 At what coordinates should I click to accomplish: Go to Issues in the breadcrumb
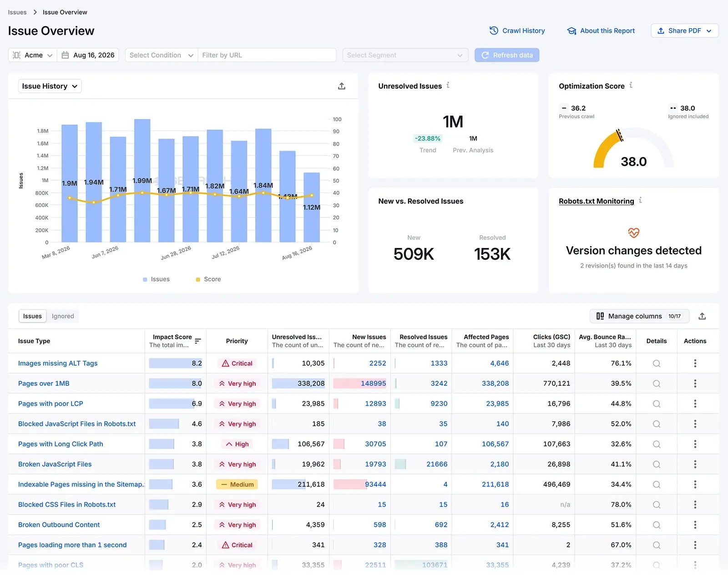[x=17, y=12]
